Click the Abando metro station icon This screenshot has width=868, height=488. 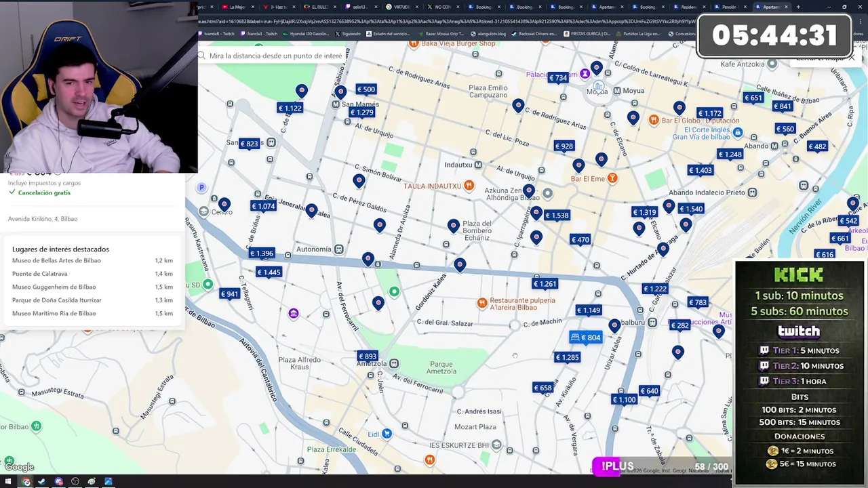(x=774, y=146)
